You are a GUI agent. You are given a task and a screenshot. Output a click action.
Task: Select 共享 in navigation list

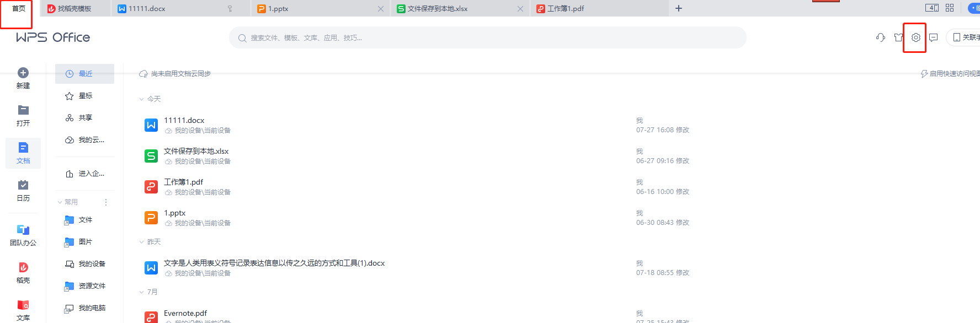click(84, 118)
